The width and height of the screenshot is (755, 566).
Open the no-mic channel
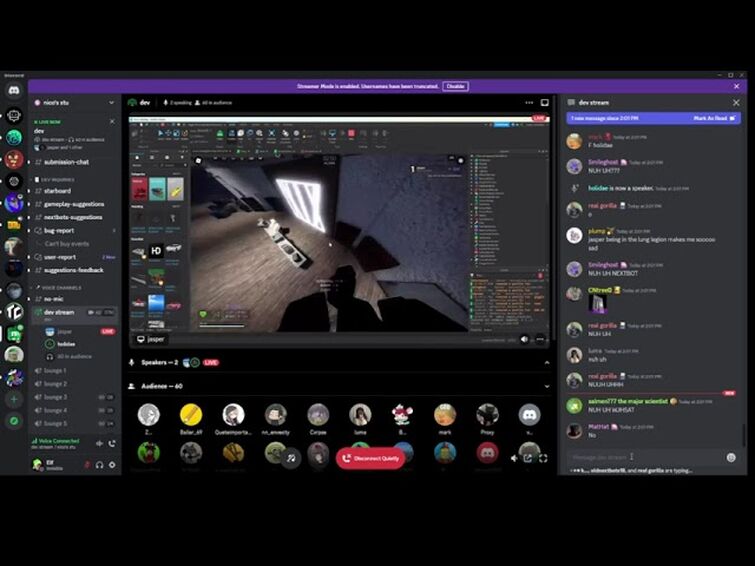click(x=74, y=299)
